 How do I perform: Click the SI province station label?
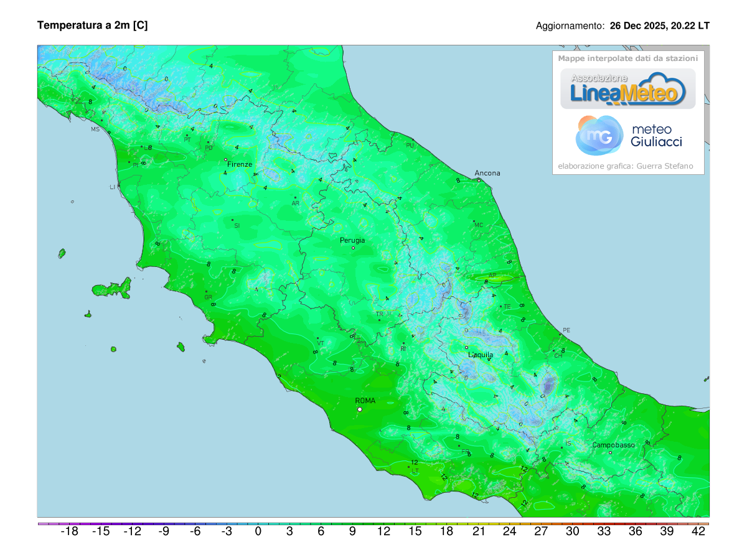click(237, 225)
